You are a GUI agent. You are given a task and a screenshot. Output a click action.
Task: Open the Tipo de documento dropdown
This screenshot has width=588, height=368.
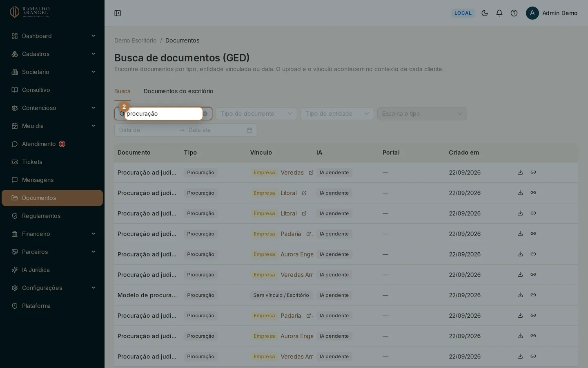pos(256,114)
